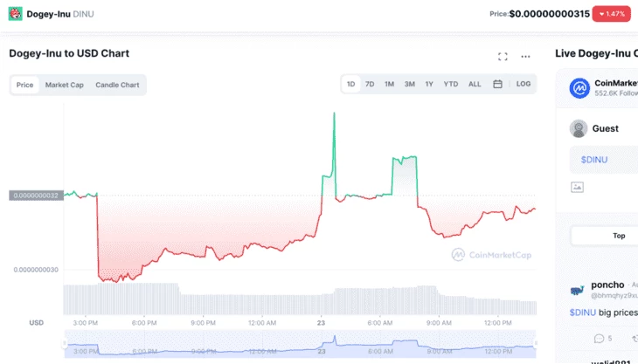The height and width of the screenshot is (364, 638).
Task: Click the Guest user avatar
Action: (x=579, y=128)
